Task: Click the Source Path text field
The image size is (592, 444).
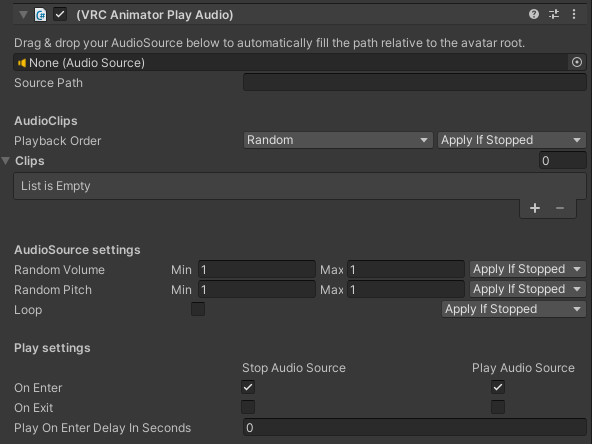Action: pyautogui.click(x=415, y=82)
